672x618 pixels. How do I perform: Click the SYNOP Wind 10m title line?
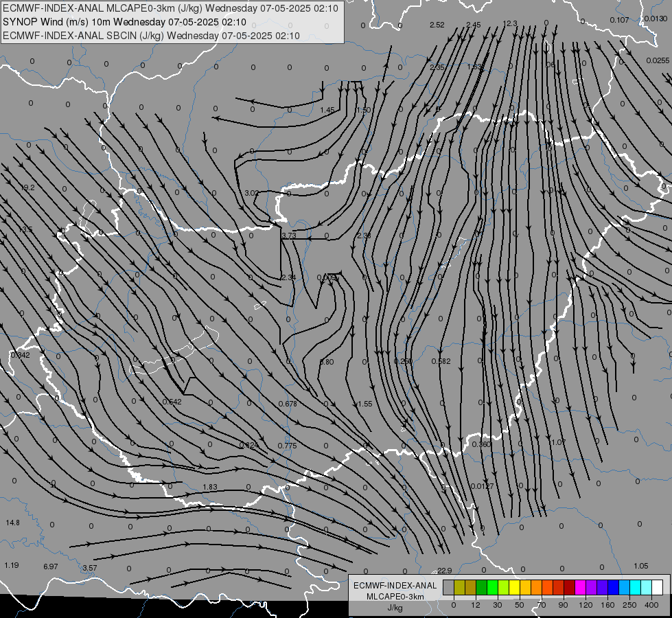[124, 22]
